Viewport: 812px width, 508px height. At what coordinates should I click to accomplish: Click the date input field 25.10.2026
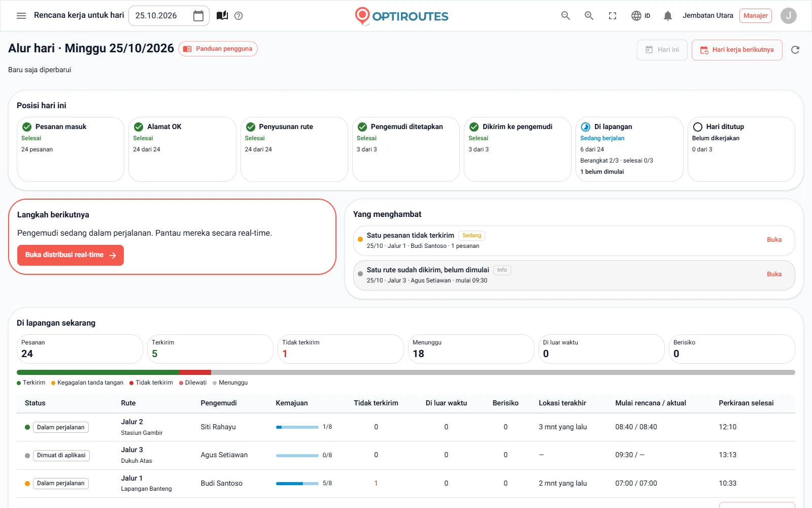coord(169,16)
